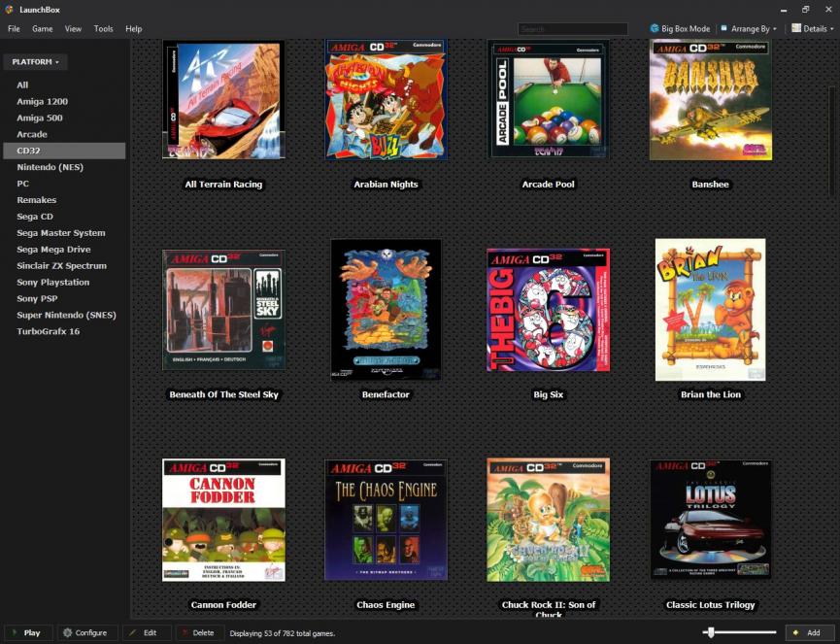
Task: Select the Banshee game cover
Action: (710, 99)
